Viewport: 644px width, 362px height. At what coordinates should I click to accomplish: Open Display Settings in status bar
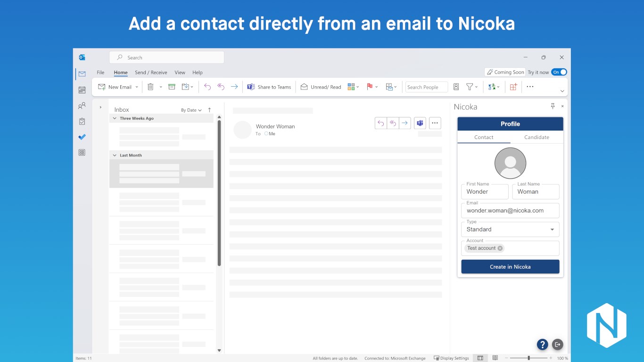(x=451, y=358)
